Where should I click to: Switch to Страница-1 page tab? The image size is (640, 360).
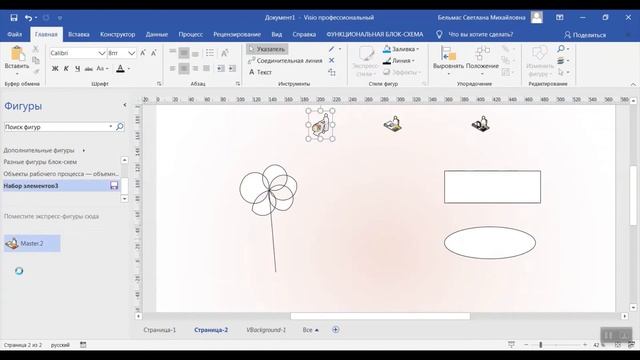(x=160, y=330)
